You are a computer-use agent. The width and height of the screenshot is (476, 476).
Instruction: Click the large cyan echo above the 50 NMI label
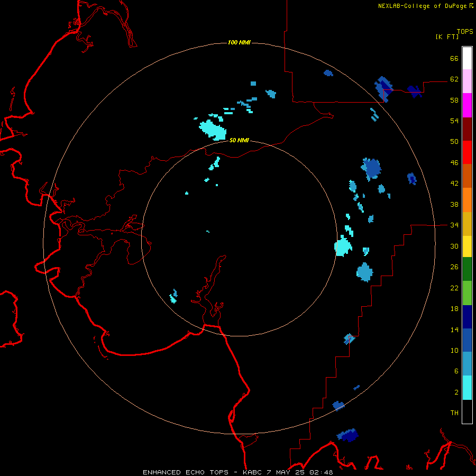point(213,130)
